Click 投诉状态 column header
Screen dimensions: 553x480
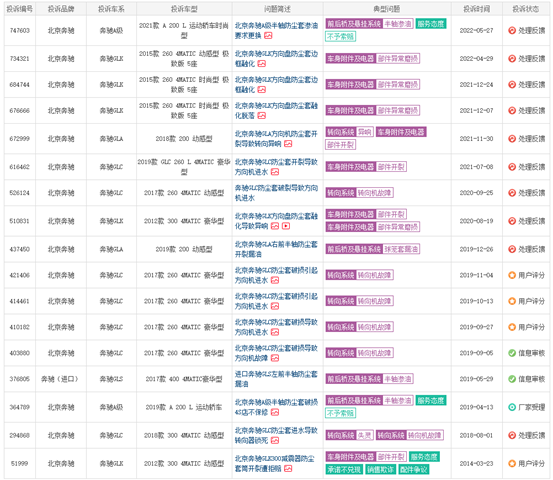coord(525,9)
